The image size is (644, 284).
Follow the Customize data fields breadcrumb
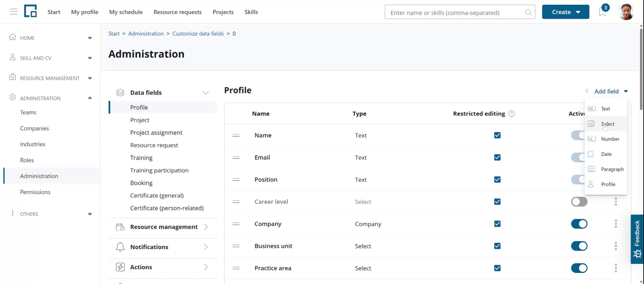(x=198, y=34)
